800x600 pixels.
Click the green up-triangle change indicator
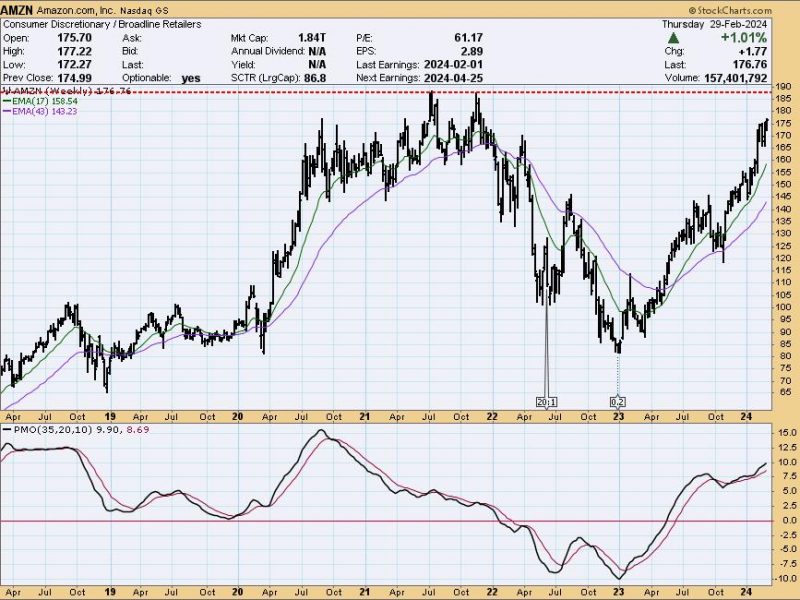click(x=673, y=38)
